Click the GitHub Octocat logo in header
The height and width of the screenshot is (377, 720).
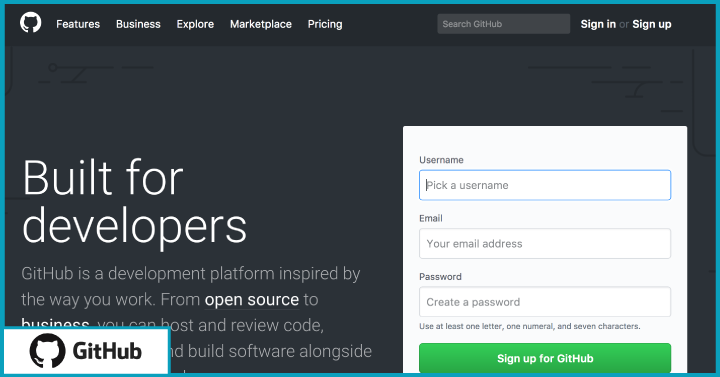pos(30,23)
